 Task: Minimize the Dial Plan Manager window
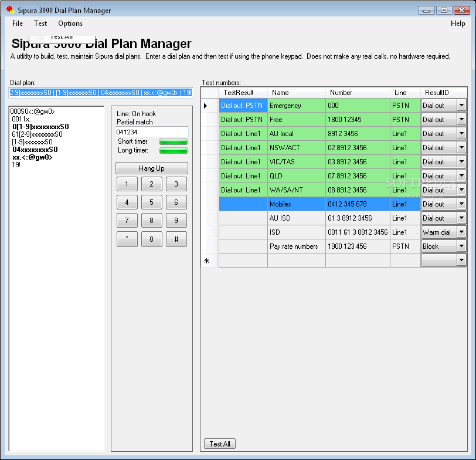click(x=426, y=11)
